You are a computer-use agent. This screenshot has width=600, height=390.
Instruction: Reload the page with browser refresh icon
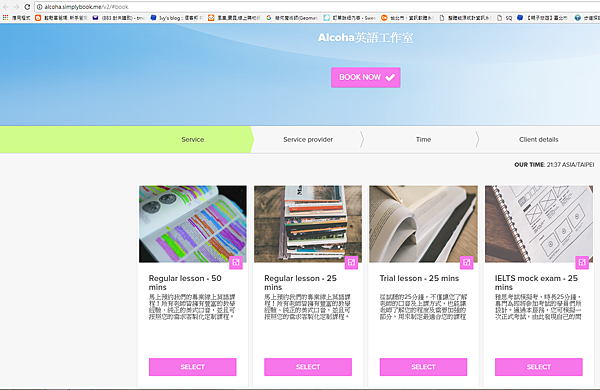pos(27,7)
